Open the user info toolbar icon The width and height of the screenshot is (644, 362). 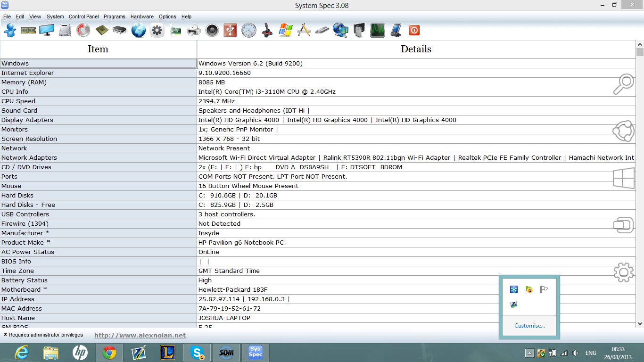[x=10, y=31]
